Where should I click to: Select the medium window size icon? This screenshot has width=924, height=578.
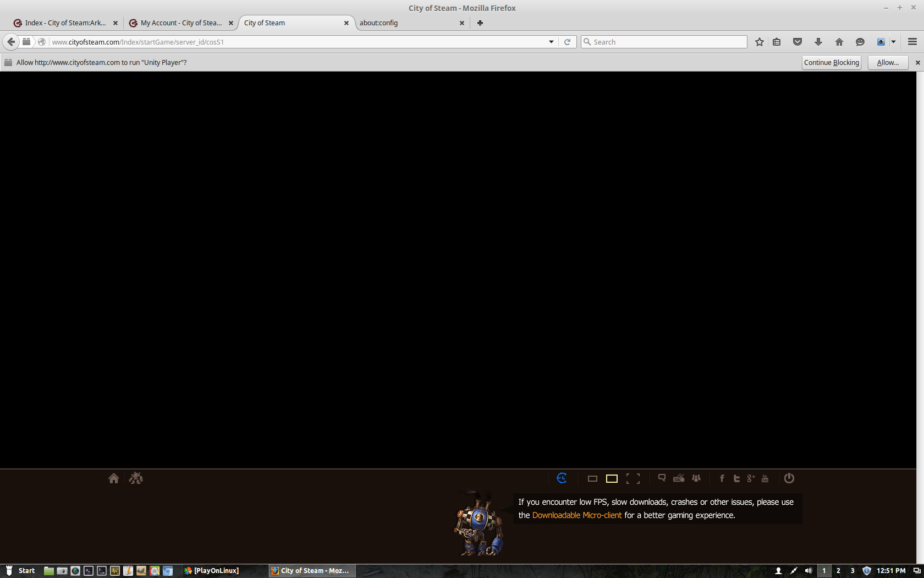coord(612,479)
